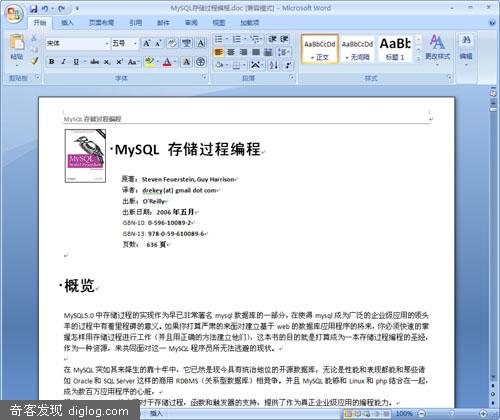Switch to the 审阅 Review tab
The width and height of the screenshot is (500, 420).
click(191, 23)
